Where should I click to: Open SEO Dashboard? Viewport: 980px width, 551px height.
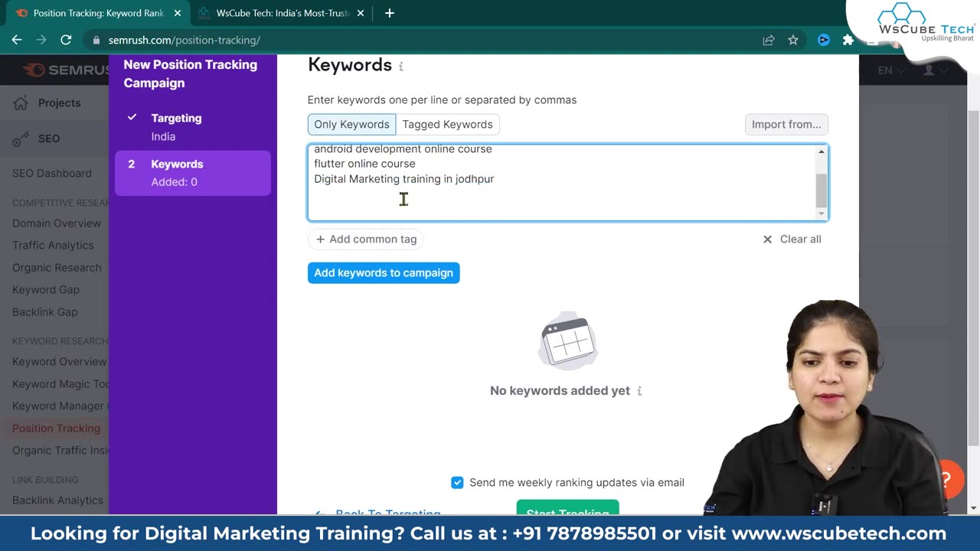click(51, 173)
